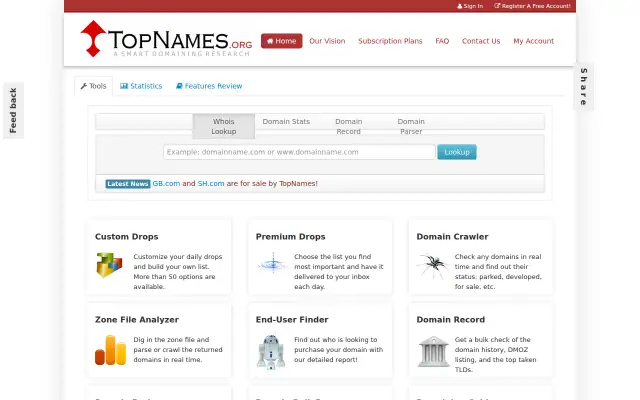
Task: Click 'Dig in the zone file' description text
Action: coord(178,349)
